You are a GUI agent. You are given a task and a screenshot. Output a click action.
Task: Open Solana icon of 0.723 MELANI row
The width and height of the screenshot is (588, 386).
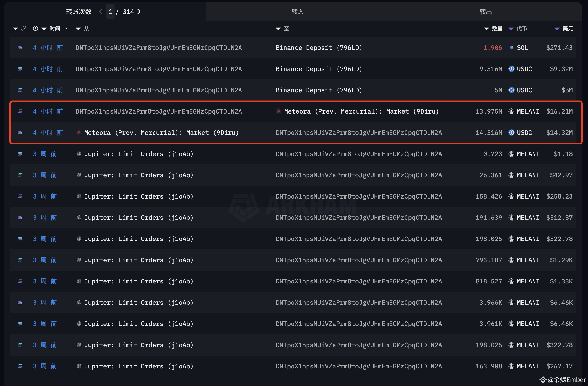tap(20, 154)
